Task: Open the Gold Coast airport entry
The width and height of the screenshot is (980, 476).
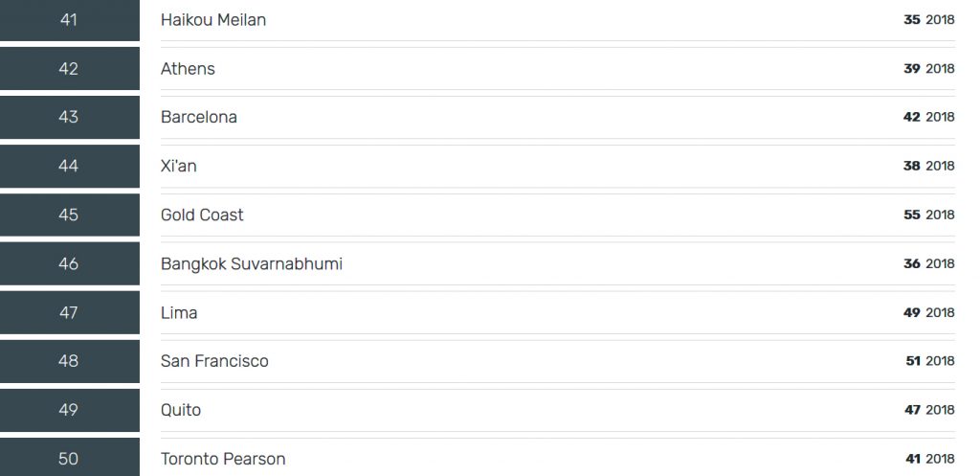Action: (202, 215)
